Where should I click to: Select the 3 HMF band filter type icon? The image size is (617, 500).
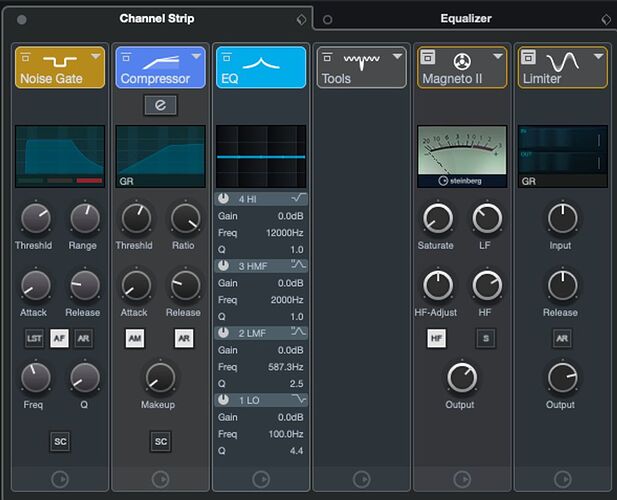coord(299,265)
